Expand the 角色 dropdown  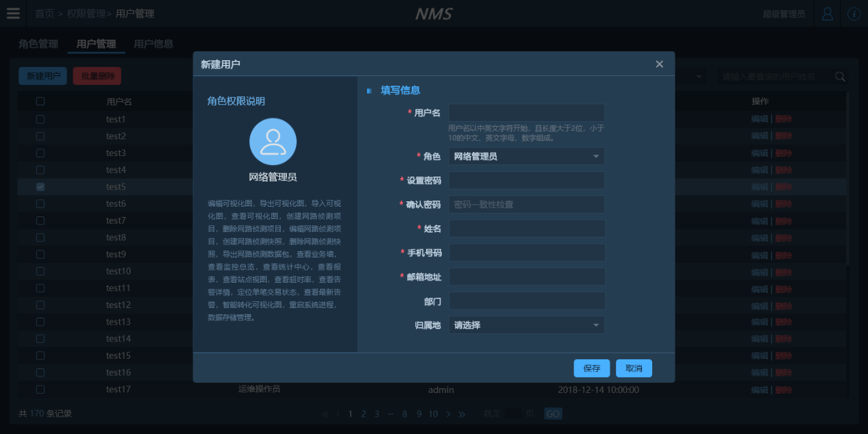tap(526, 157)
